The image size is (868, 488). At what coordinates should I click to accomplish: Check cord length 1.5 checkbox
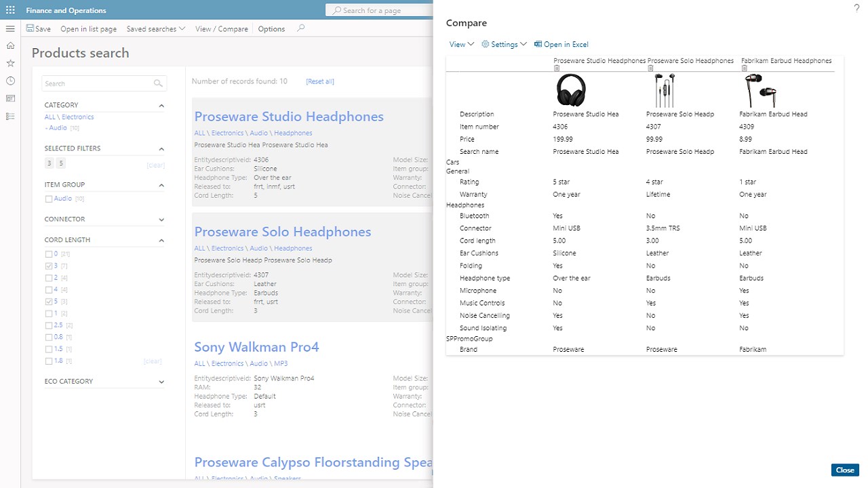pos(49,349)
